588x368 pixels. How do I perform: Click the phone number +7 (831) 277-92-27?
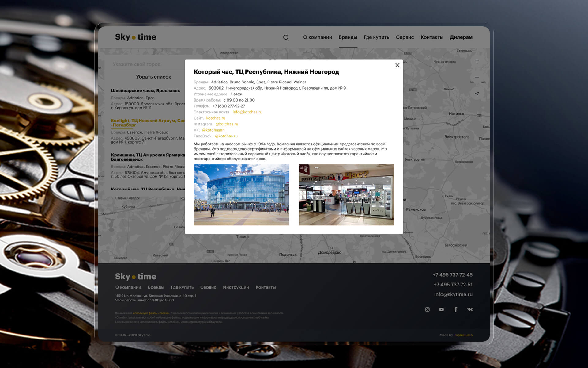point(229,106)
